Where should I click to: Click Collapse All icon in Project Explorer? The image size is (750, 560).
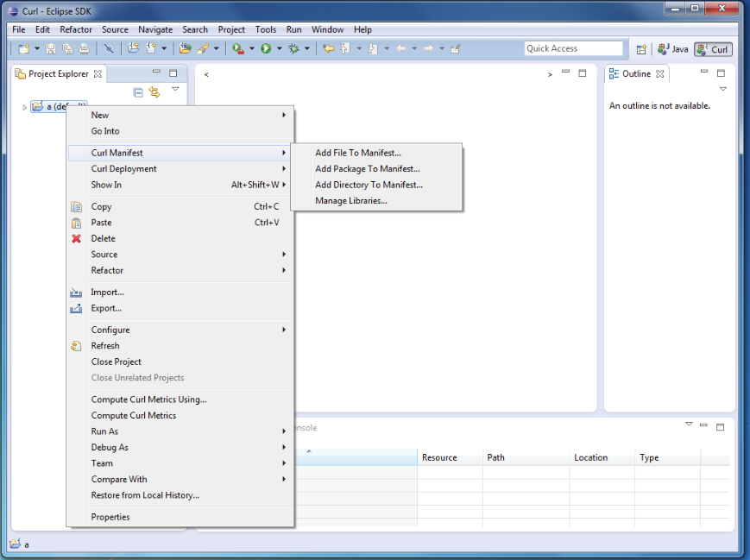point(138,92)
